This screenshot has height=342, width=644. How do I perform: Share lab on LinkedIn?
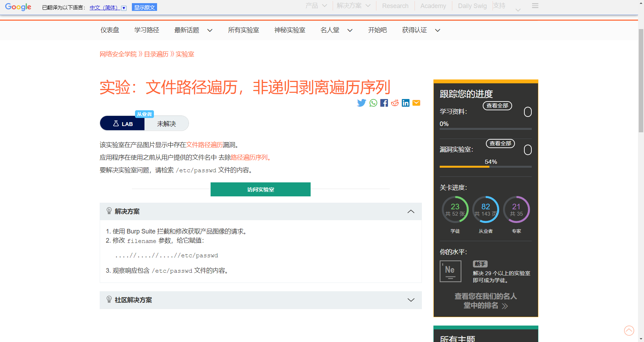[405, 103]
